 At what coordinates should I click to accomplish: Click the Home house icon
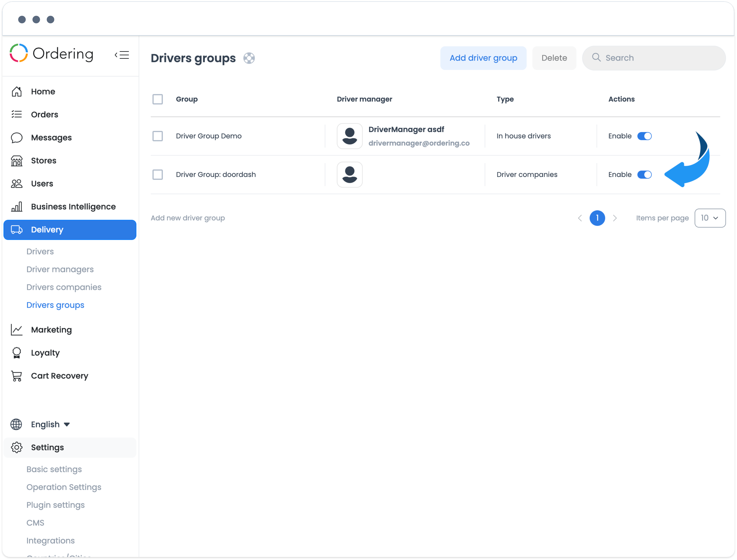[x=17, y=91]
